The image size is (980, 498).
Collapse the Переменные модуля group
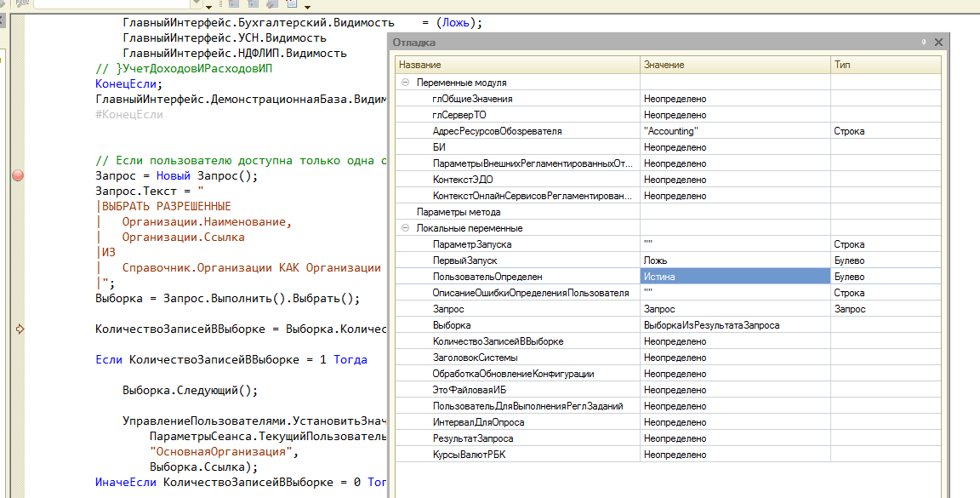(x=405, y=83)
